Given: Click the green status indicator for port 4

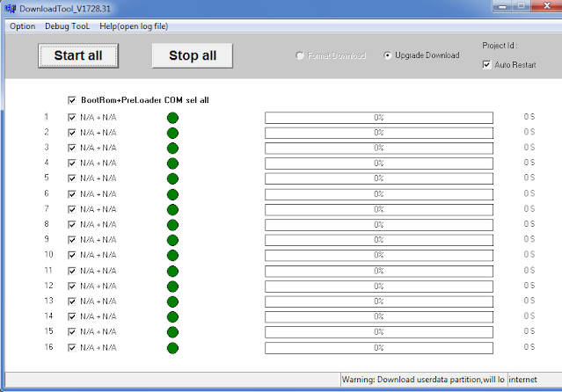Looking at the screenshot, I should click(172, 163).
